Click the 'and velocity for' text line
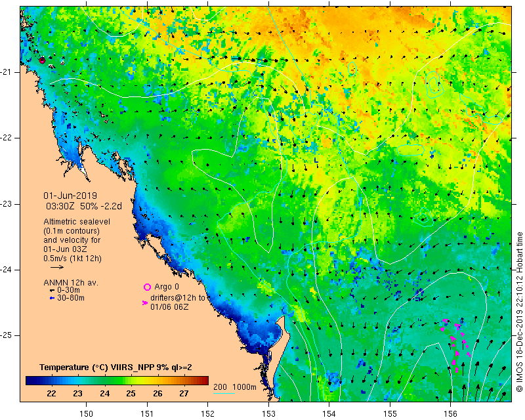 pyautogui.click(x=72, y=240)
